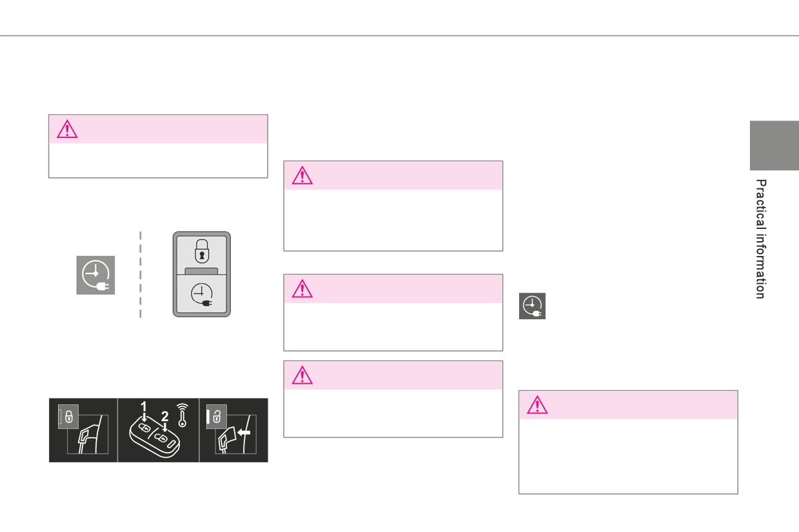Click the unlocked padlock symbol in connector image

click(x=215, y=417)
